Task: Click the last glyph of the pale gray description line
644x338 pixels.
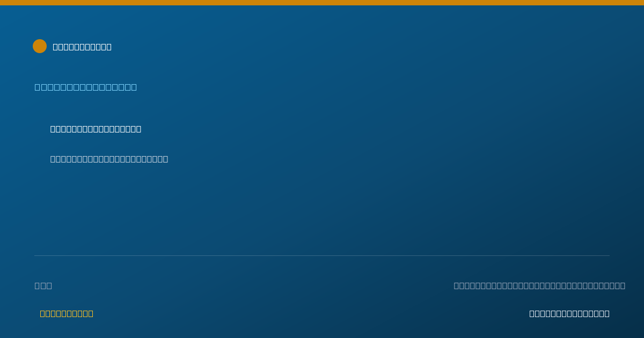Action: click(165, 159)
